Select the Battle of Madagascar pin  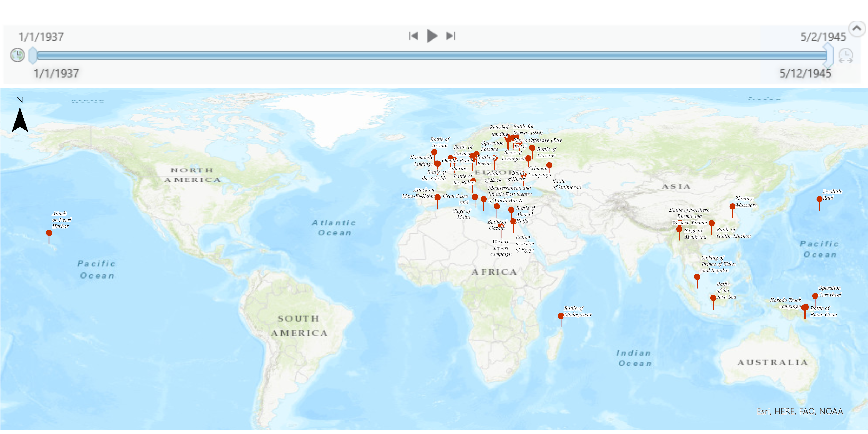[561, 320]
